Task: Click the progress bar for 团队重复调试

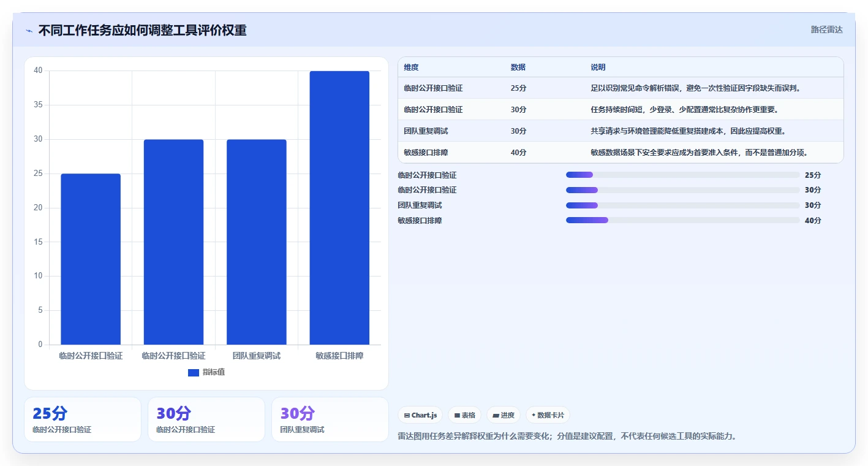Action: (683, 205)
